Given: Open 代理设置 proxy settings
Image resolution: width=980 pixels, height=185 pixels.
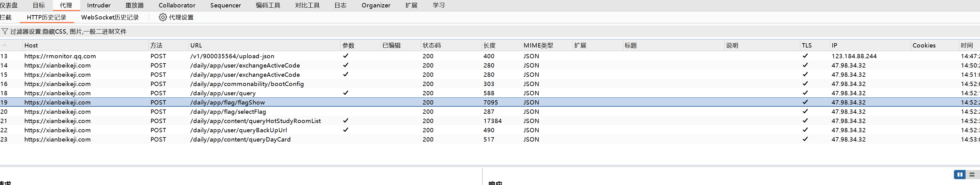Looking at the screenshot, I should click(x=181, y=18).
